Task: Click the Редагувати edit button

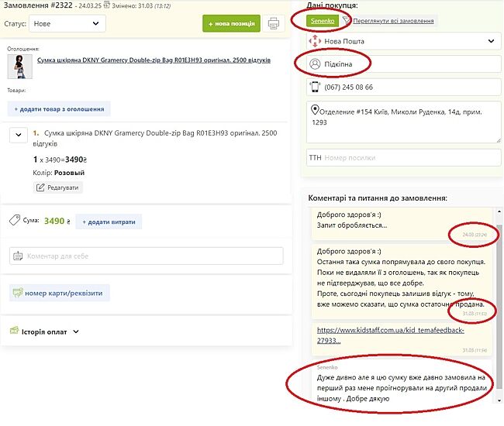Action: click(x=58, y=187)
